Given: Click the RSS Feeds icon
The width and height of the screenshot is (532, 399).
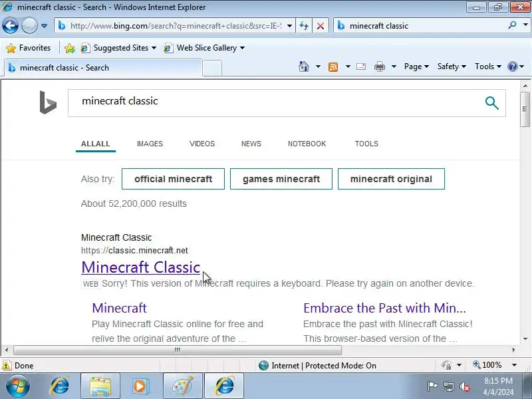Looking at the screenshot, I should click(333, 66).
